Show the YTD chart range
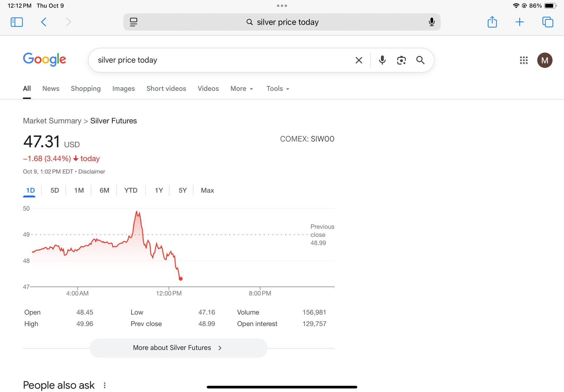 (x=131, y=190)
